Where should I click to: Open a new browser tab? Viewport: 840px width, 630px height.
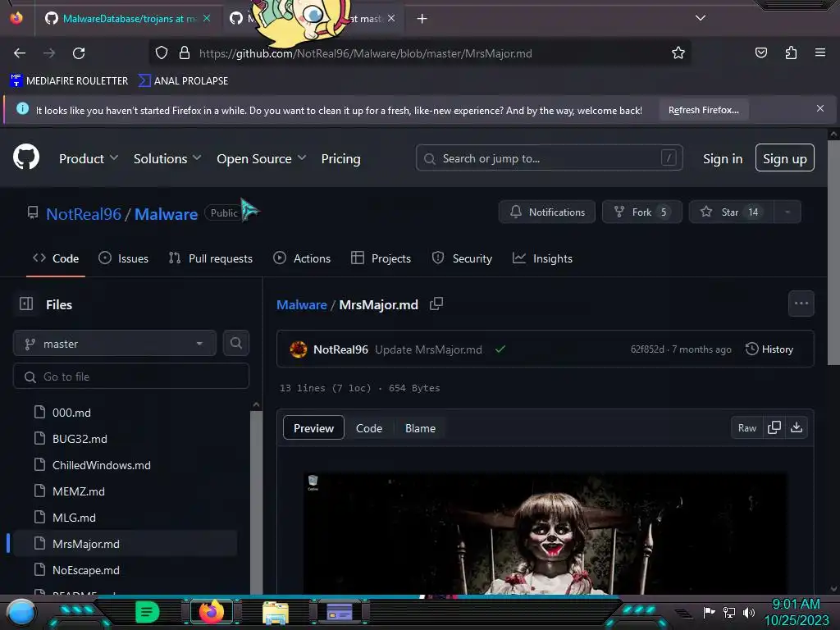click(x=422, y=19)
